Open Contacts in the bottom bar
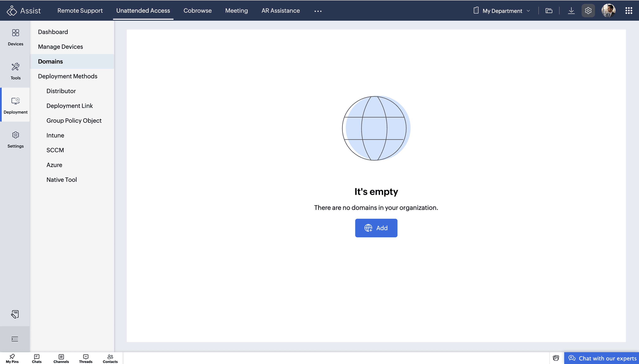639x364 pixels. pos(110,358)
